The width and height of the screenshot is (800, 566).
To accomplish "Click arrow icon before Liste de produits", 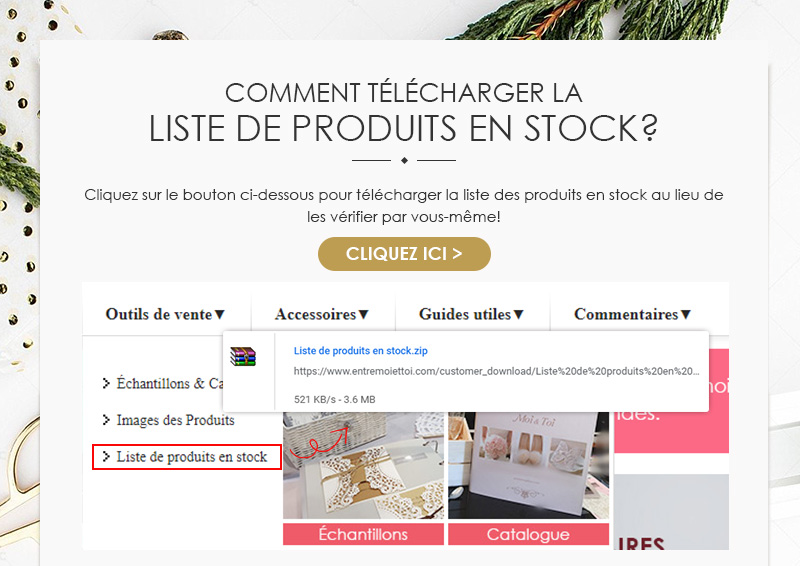I will coord(106,456).
